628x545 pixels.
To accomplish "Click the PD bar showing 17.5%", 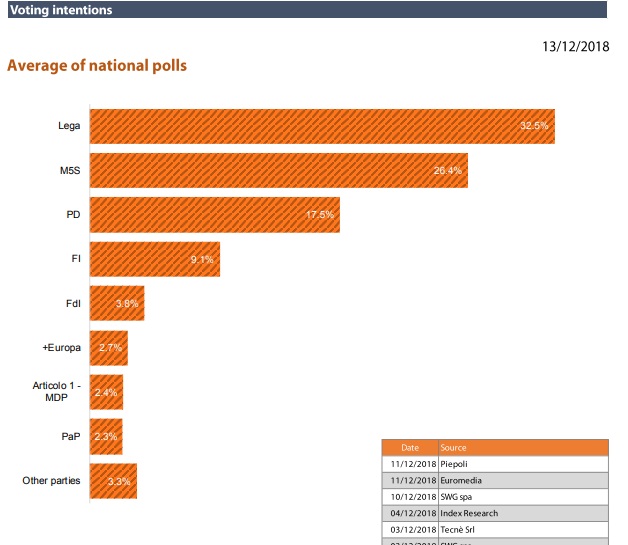I will tap(215, 214).
